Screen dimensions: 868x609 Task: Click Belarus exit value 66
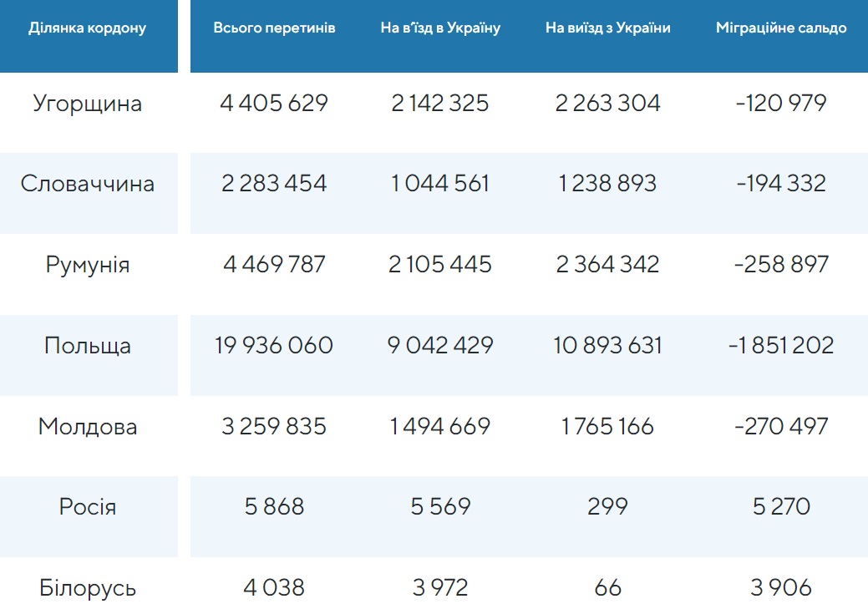(x=607, y=588)
